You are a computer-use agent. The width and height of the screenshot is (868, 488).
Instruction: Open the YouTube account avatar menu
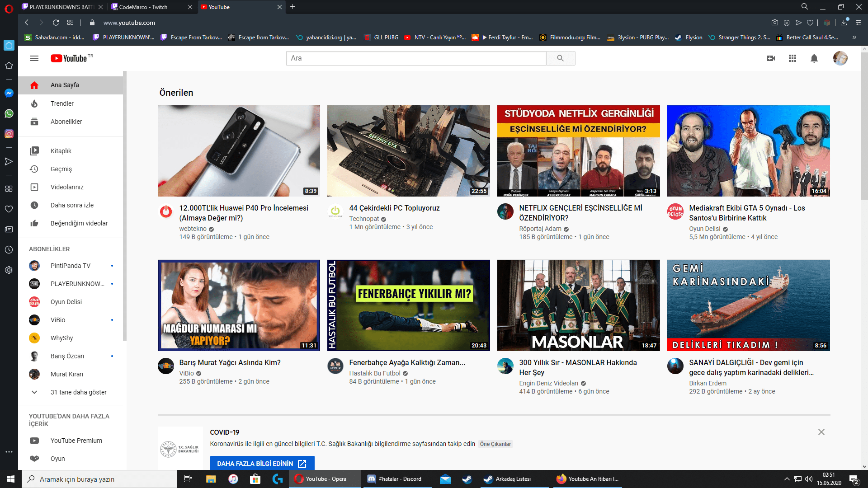point(840,58)
